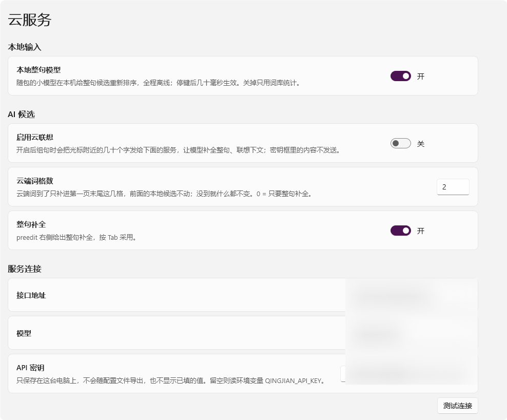Click description mentioning QINGJIAN_API_KEY

(x=171, y=381)
